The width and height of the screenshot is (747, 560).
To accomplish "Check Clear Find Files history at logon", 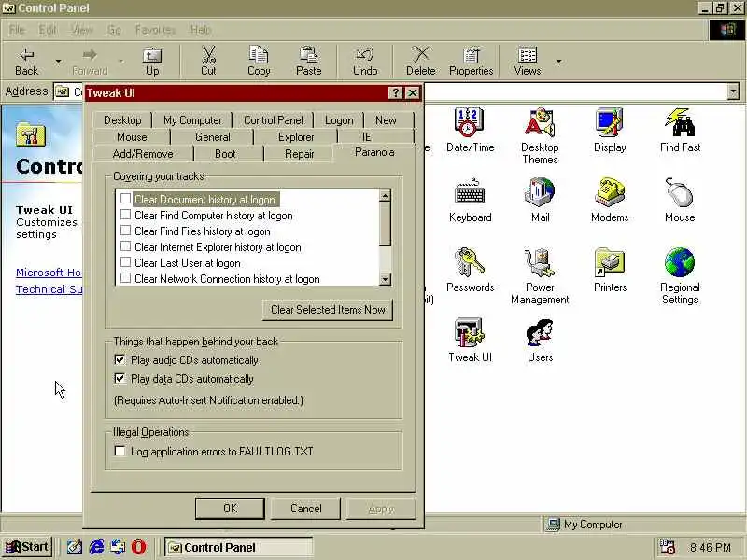I will point(125,230).
